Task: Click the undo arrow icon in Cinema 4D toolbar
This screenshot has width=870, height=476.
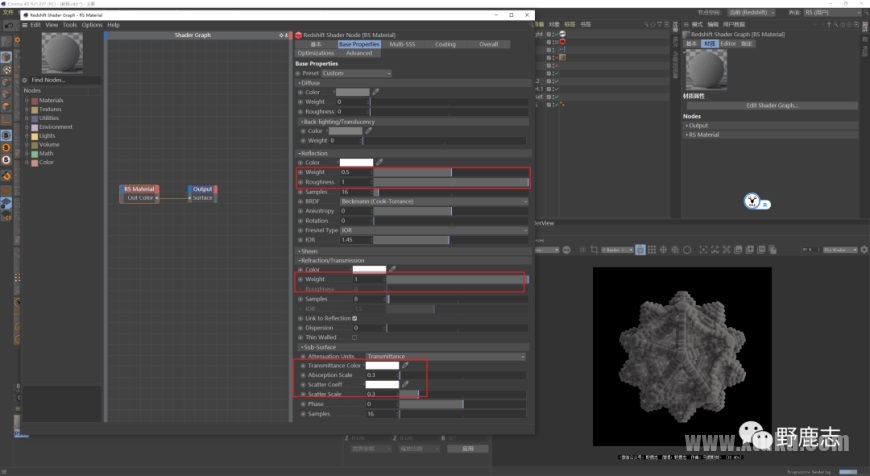Action: point(8,26)
